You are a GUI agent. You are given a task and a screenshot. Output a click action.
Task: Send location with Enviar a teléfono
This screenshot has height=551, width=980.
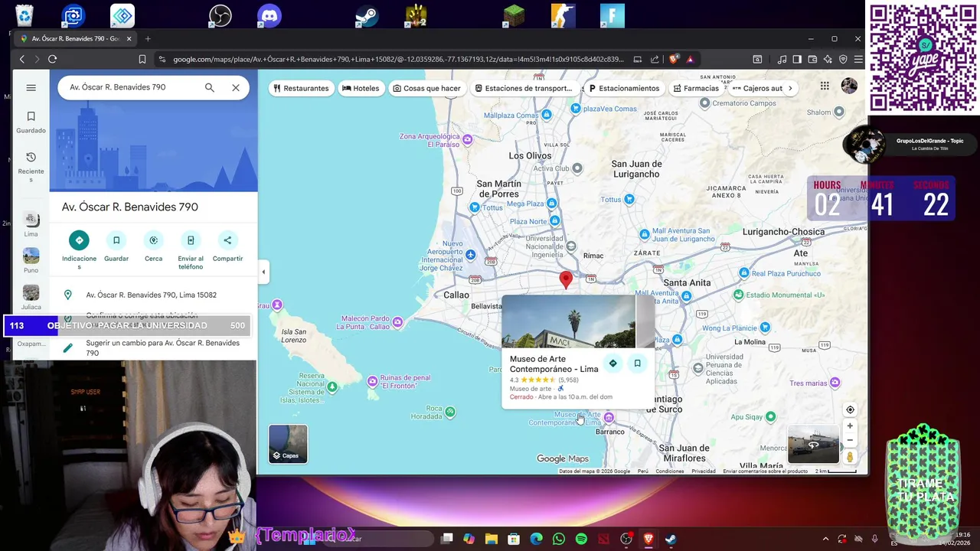pyautogui.click(x=191, y=249)
